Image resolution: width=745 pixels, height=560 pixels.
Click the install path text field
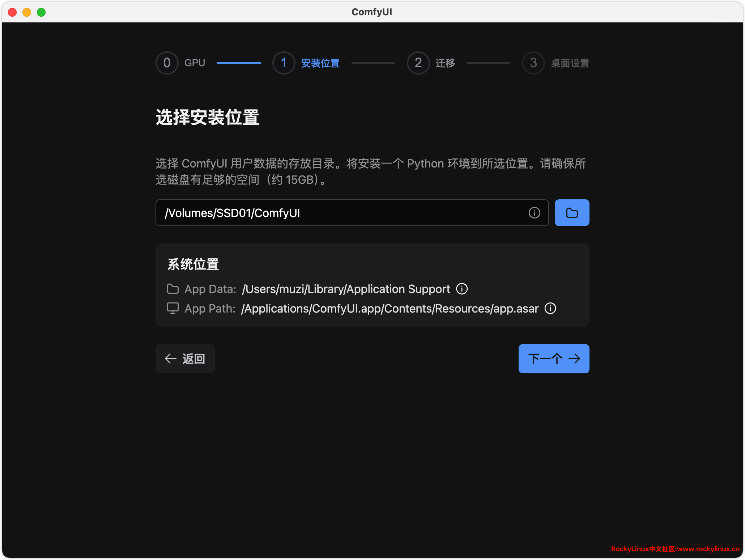[x=340, y=213]
